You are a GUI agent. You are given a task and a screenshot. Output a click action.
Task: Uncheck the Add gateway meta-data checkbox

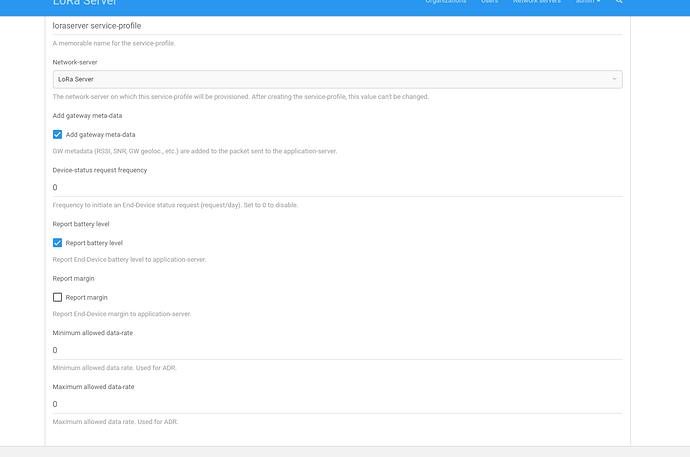pyautogui.click(x=57, y=135)
